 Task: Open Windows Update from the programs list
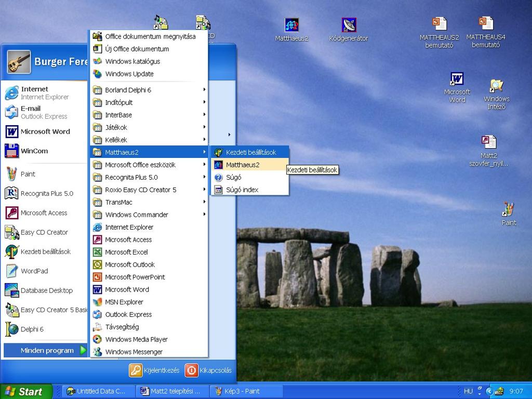[149, 74]
